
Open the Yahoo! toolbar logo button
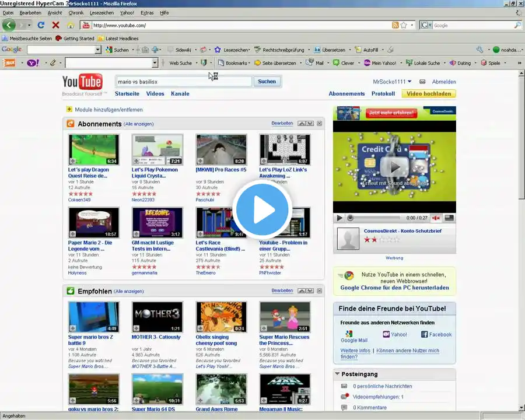pos(33,63)
